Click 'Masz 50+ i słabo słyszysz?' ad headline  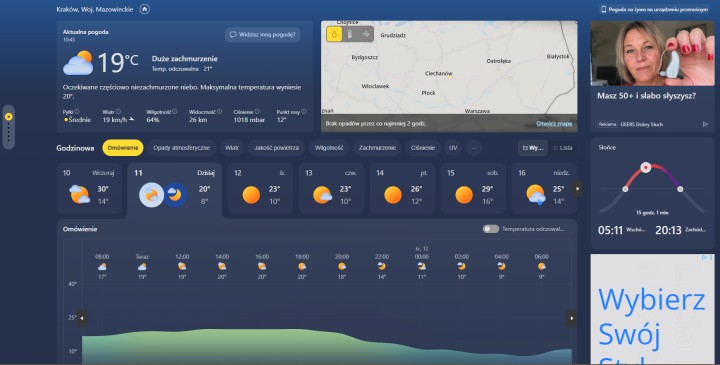tap(646, 96)
